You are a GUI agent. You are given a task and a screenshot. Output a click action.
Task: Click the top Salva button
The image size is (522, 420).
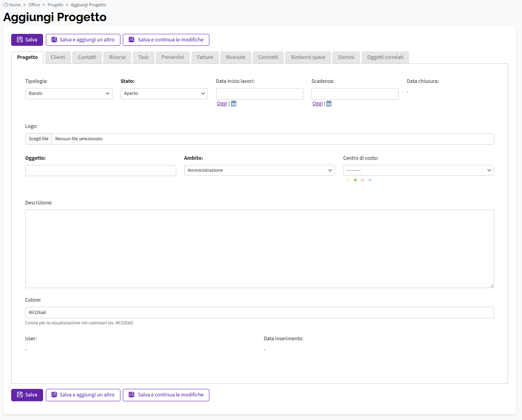[x=27, y=40]
